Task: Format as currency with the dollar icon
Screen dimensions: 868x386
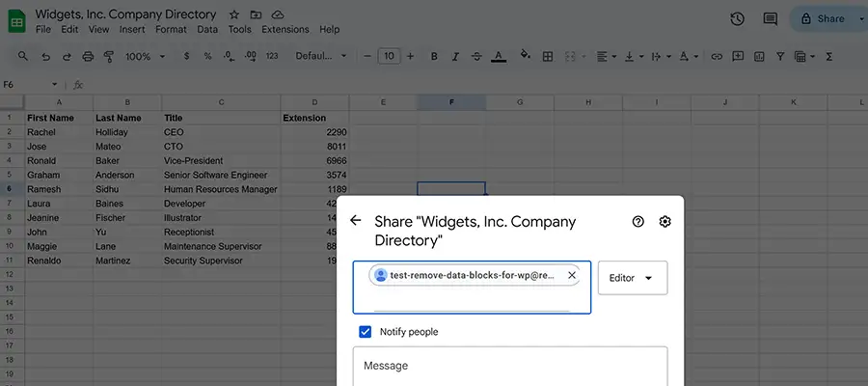Action: 186,56
